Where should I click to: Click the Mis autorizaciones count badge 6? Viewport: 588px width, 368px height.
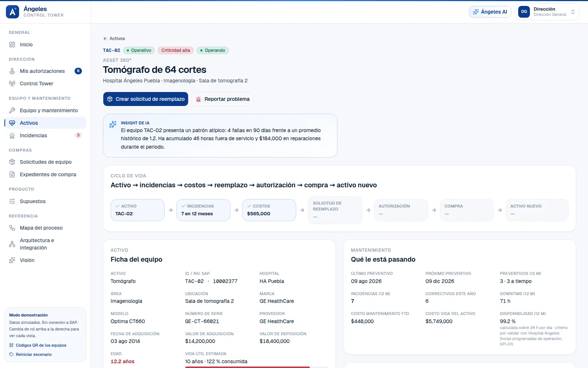pyautogui.click(x=78, y=71)
